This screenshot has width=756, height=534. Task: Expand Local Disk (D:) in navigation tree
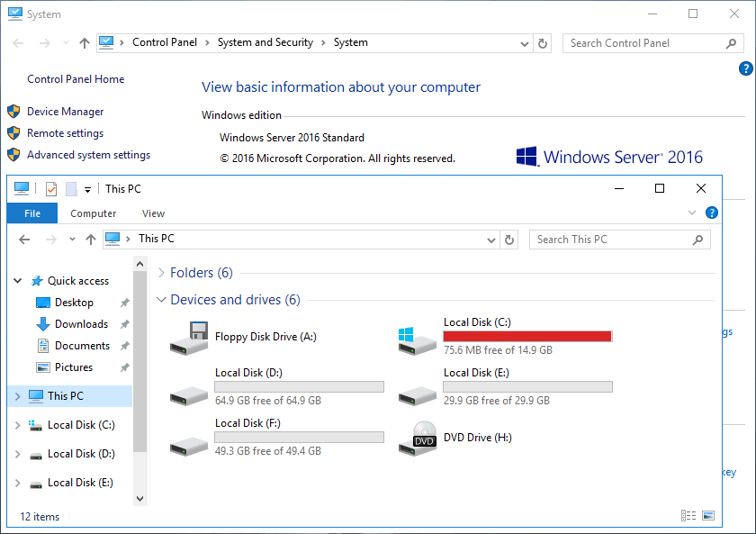point(19,454)
